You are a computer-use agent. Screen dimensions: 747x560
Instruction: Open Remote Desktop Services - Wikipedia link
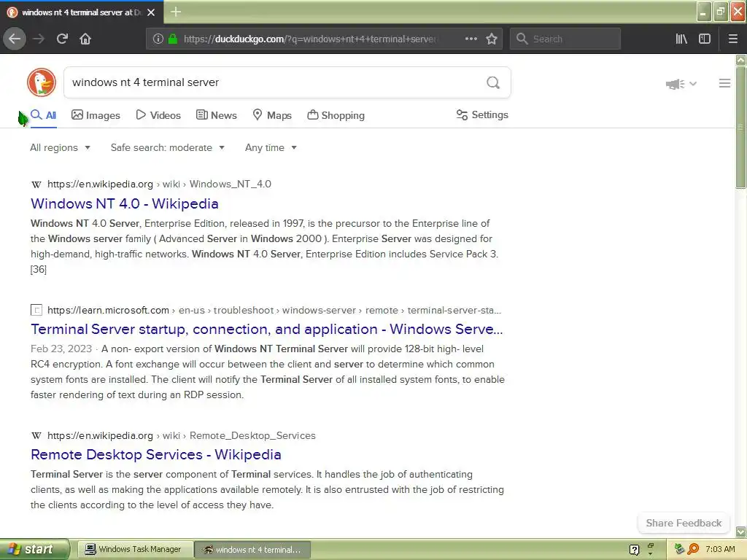(156, 455)
